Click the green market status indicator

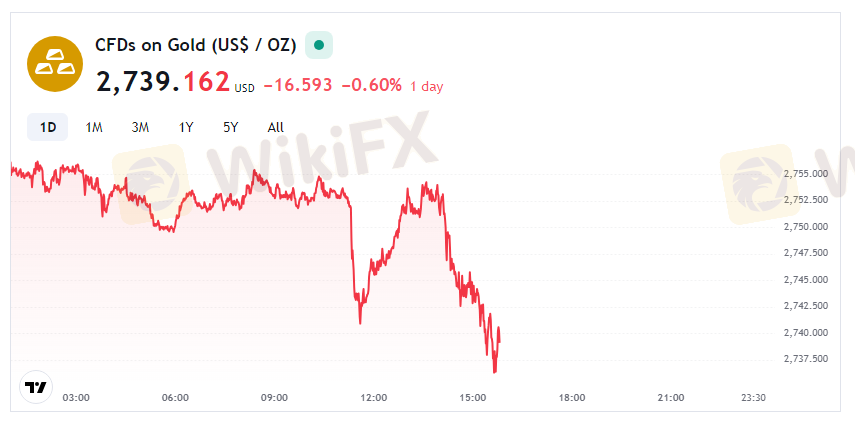319,45
